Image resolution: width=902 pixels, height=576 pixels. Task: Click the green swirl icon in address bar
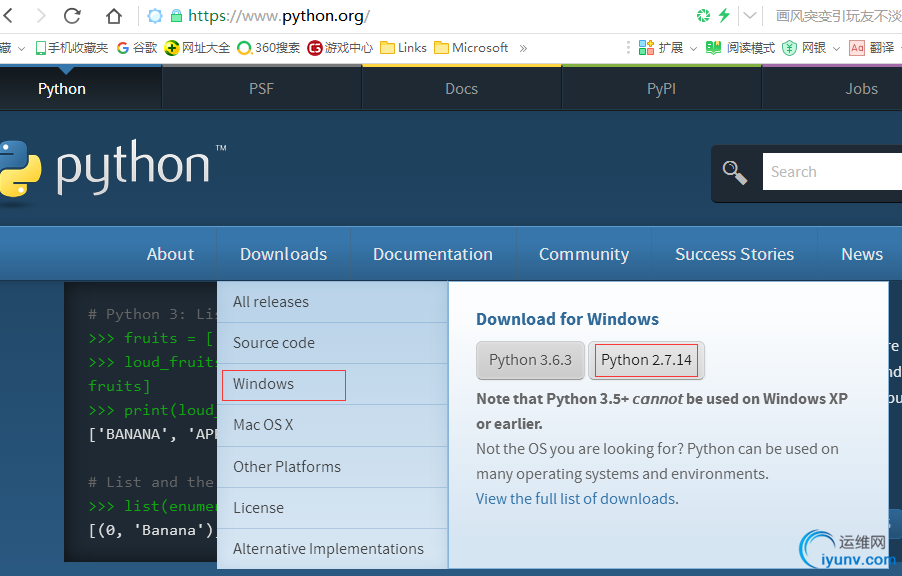pyautogui.click(x=703, y=16)
